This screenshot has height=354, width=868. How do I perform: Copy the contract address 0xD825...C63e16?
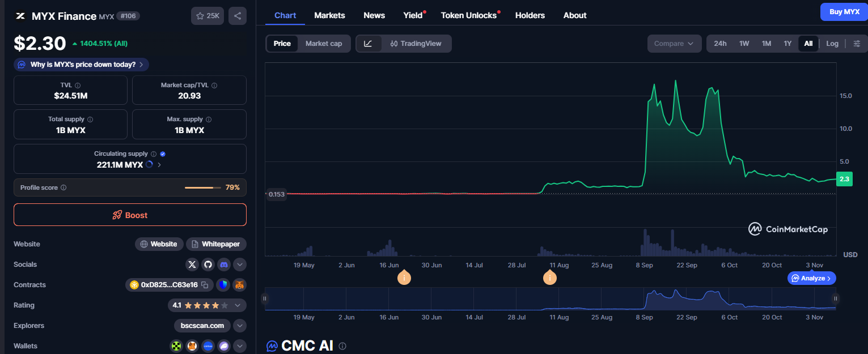[x=205, y=285]
